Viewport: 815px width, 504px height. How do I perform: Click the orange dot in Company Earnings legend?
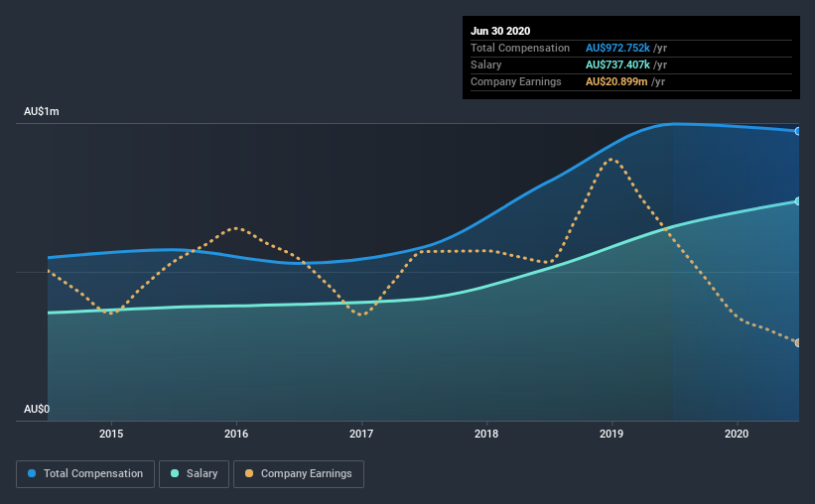click(249, 473)
